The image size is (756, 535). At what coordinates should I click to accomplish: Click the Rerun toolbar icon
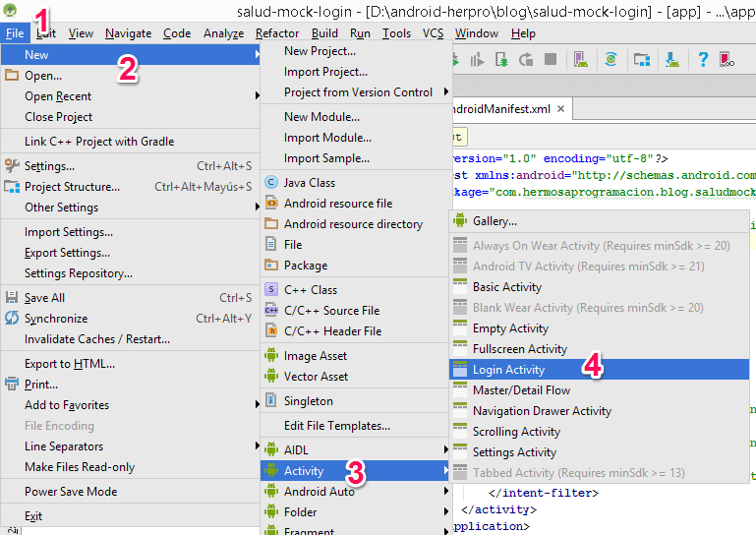(x=526, y=60)
